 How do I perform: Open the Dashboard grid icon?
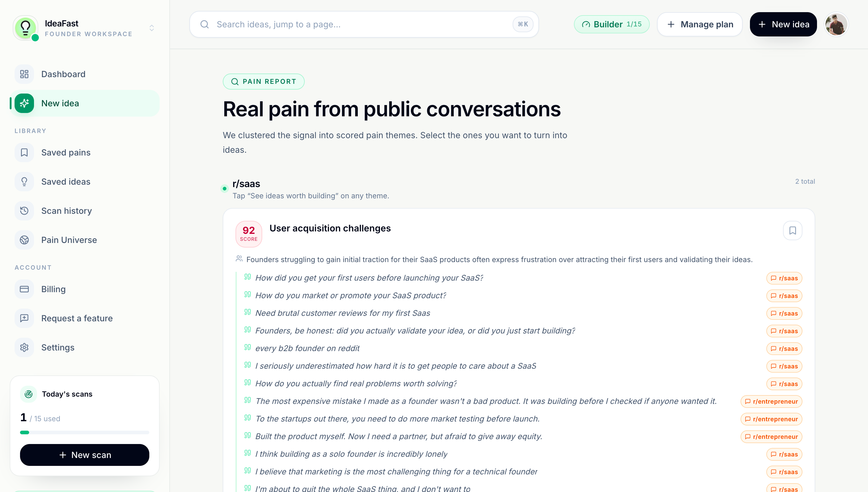point(24,74)
